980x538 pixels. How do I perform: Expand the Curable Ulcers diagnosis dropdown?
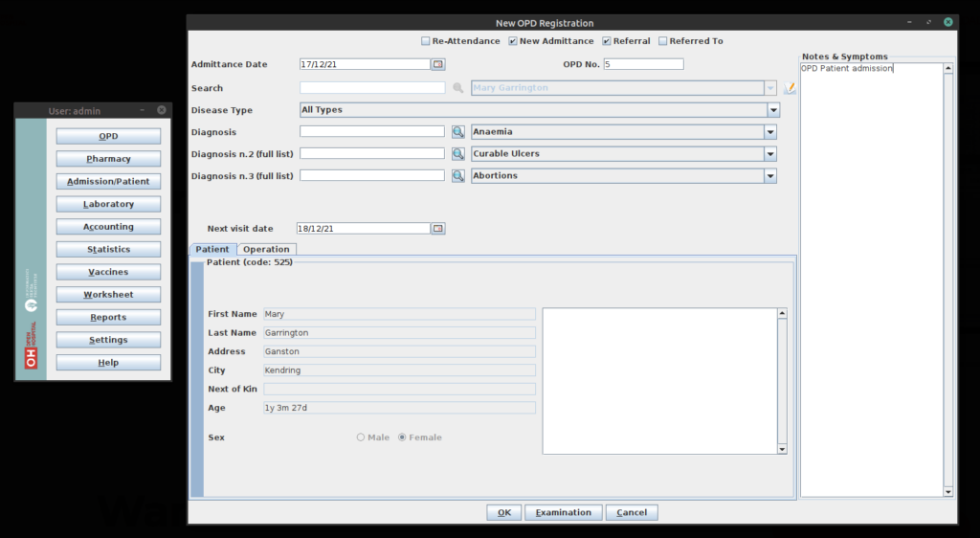769,153
